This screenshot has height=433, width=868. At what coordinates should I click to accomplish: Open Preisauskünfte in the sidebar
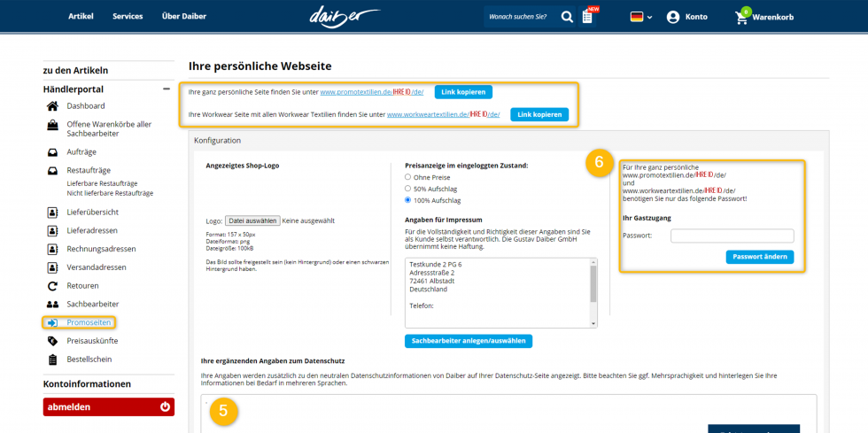pyautogui.click(x=92, y=341)
